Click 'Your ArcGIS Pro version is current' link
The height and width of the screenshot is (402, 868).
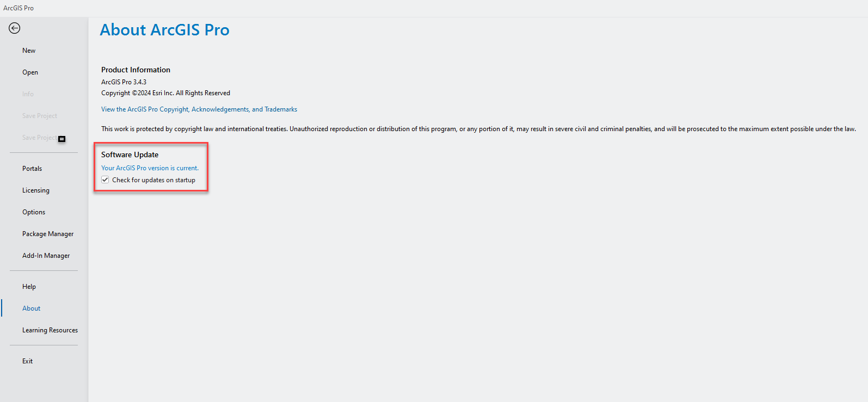(x=150, y=168)
